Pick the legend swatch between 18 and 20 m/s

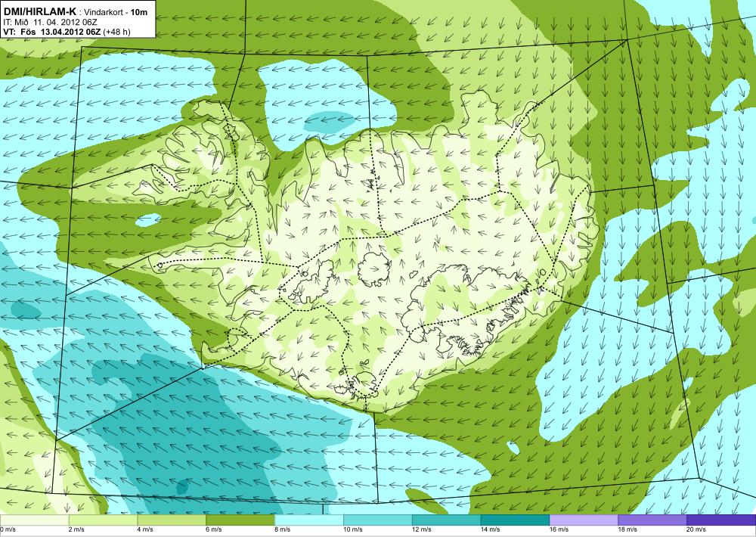point(652,520)
